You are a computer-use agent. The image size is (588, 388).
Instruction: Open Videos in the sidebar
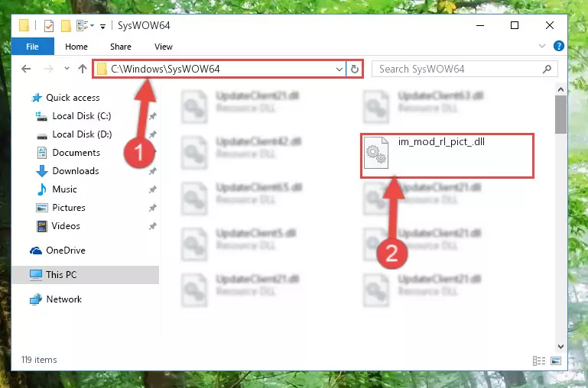[66, 226]
